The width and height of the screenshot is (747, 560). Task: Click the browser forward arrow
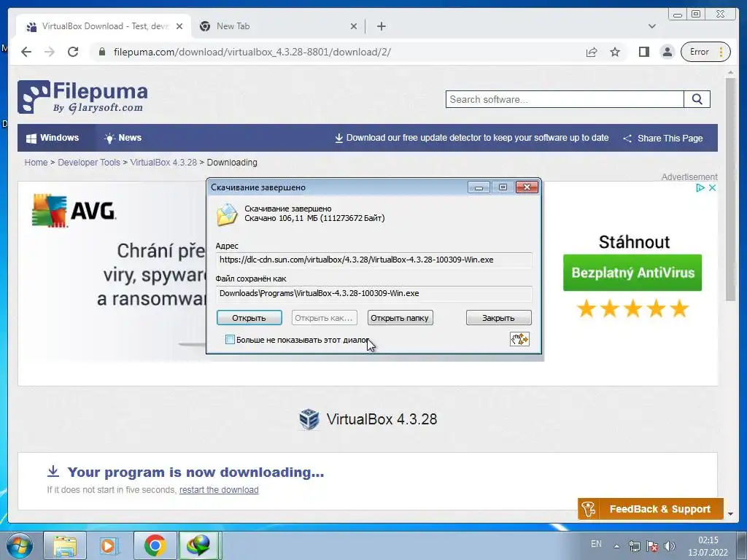click(x=50, y=52)
